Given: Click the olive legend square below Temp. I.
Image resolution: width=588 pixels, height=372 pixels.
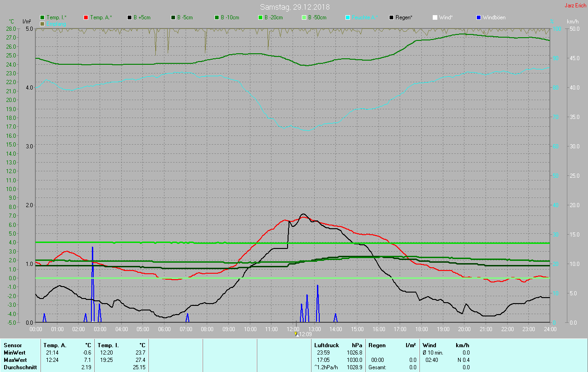Looking at the screenshot, I should point(42,23).
